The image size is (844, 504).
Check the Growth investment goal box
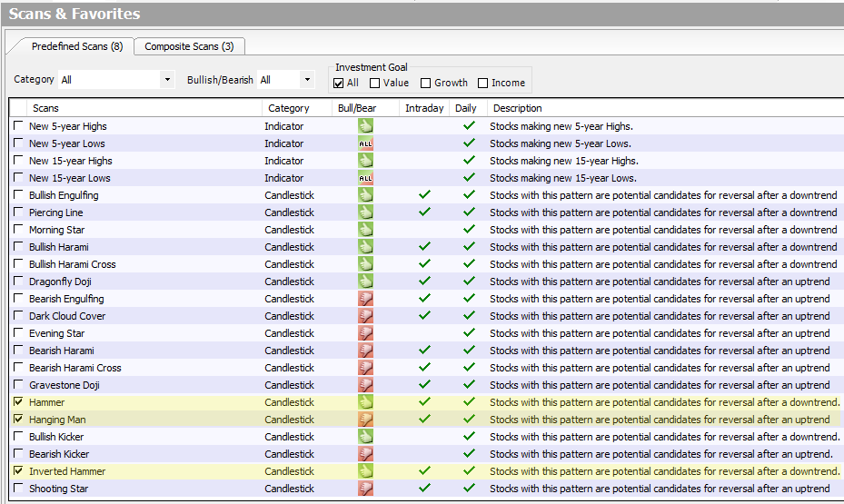426,84
